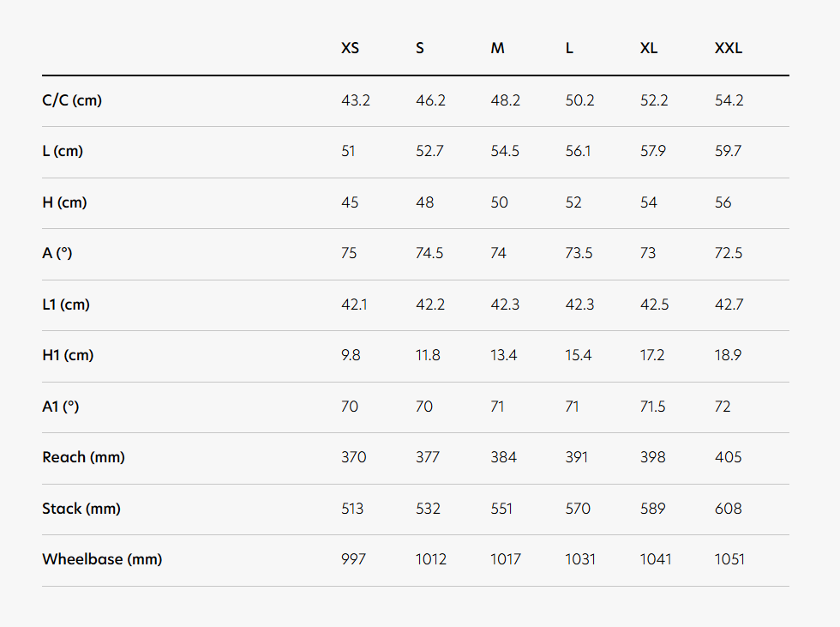Click the Wheelbase value 997
Viewport: 840px width, 627px height.
click(x=353, y=559)
